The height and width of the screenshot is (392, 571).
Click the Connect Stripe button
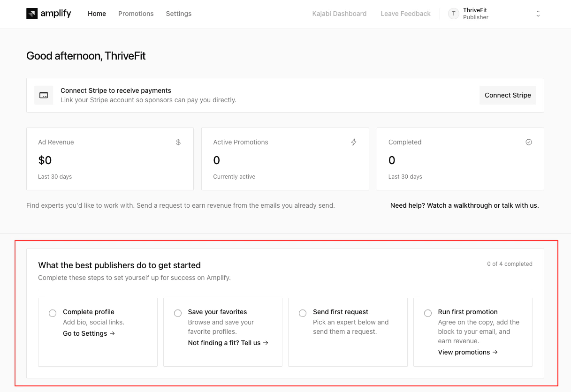click(508, 95)
